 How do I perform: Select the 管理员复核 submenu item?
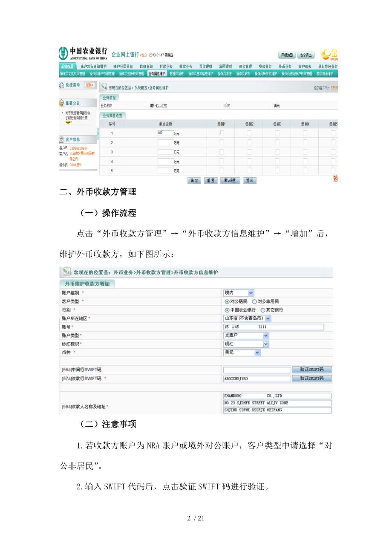coord(177,73)
